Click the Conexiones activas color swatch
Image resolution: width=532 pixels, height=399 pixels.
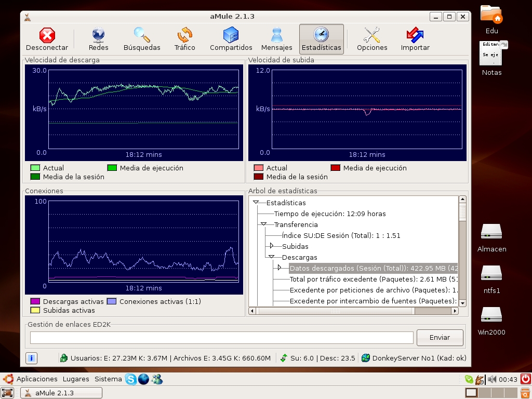(x=112, y=301)
